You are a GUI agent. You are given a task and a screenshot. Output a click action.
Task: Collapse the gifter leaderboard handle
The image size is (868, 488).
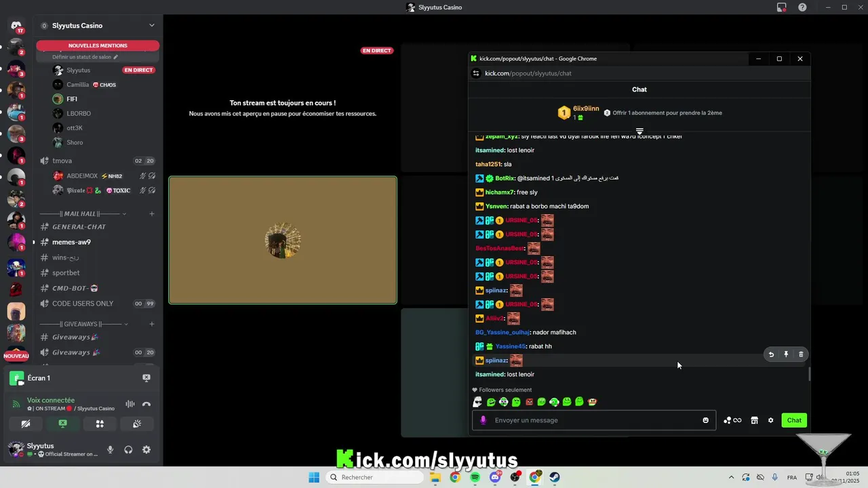(639, 131)
